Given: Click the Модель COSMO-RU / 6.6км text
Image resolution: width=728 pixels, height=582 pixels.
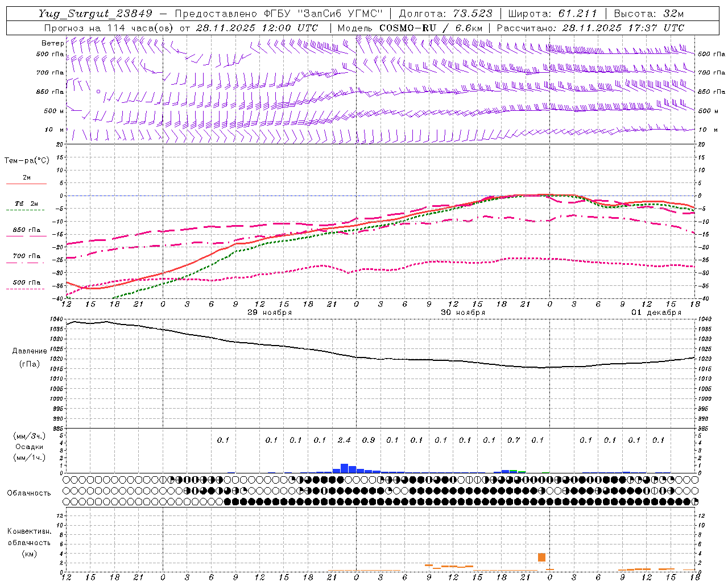Looking at the screenshot, I should click(410, 28).
